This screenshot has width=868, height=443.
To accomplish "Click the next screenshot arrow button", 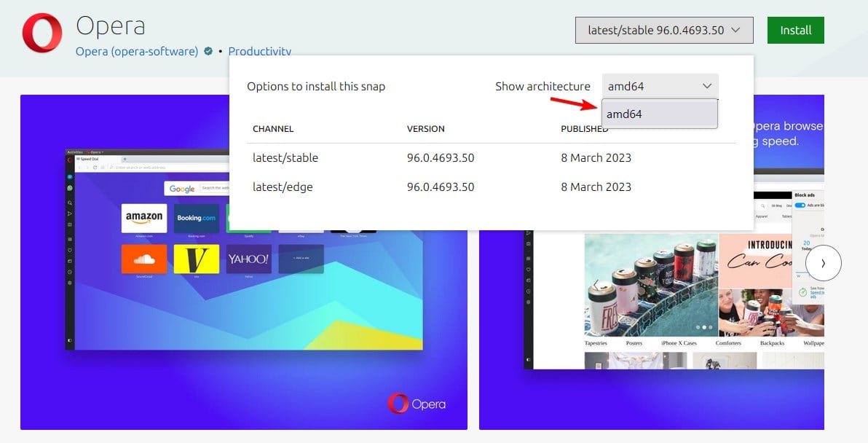I will tap(823, 264).
